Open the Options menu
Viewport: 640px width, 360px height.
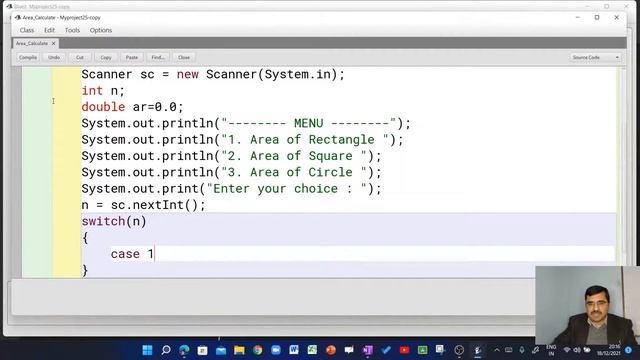pos(101,30)
